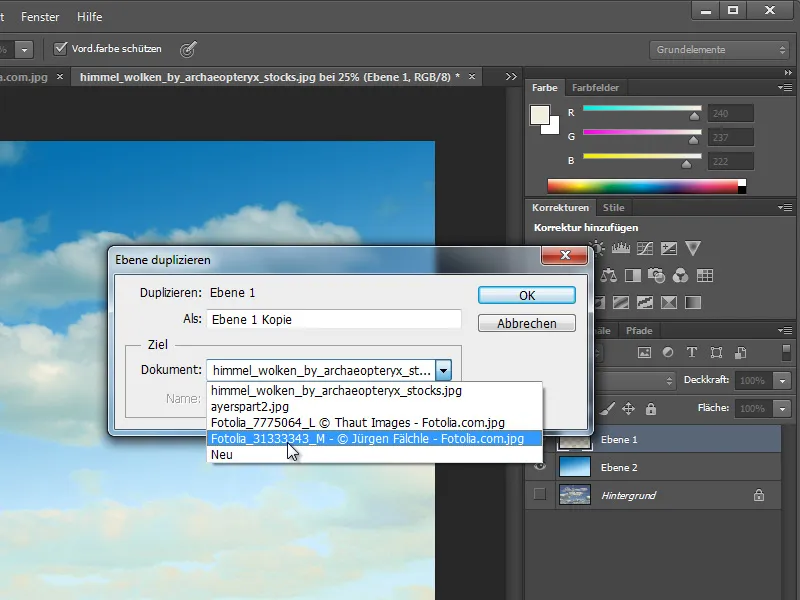Add a Black & White adjustment
The height and width of the screenshot is (600, 800).
[x=633, y=276]
